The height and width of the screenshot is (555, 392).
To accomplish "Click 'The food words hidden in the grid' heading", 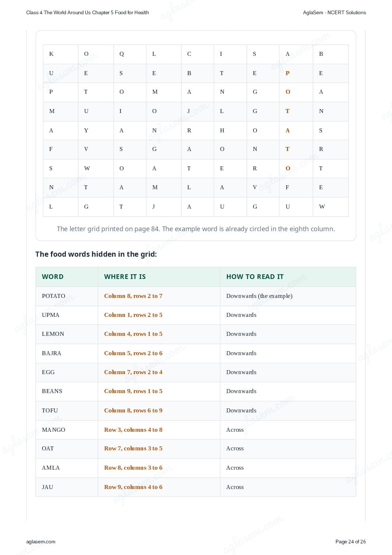I will (x=96, y=254).
